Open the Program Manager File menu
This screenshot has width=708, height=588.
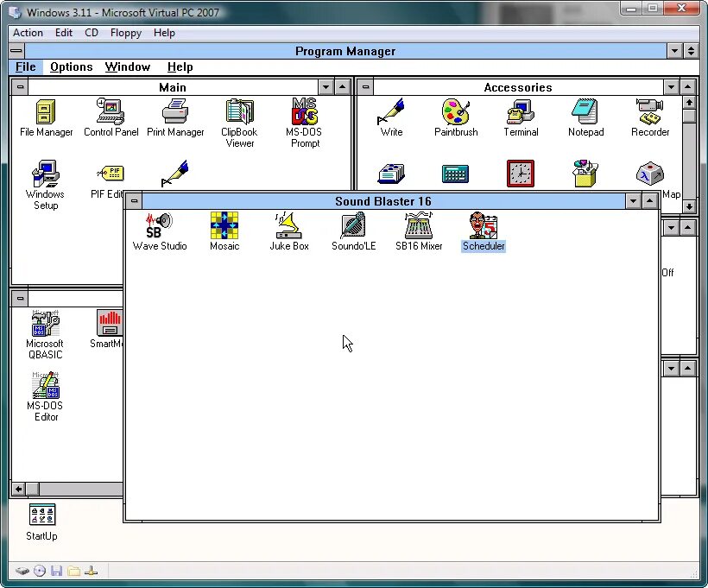(x=26, y=66)
